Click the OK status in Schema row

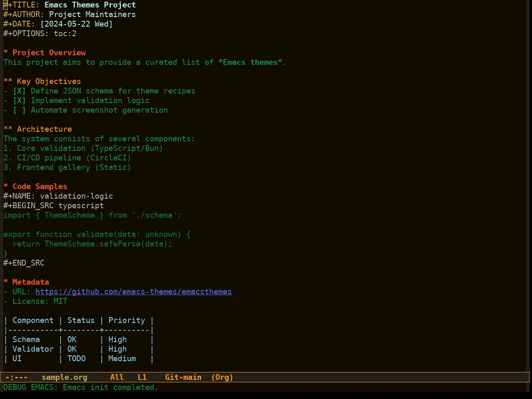tap(72, 340)
